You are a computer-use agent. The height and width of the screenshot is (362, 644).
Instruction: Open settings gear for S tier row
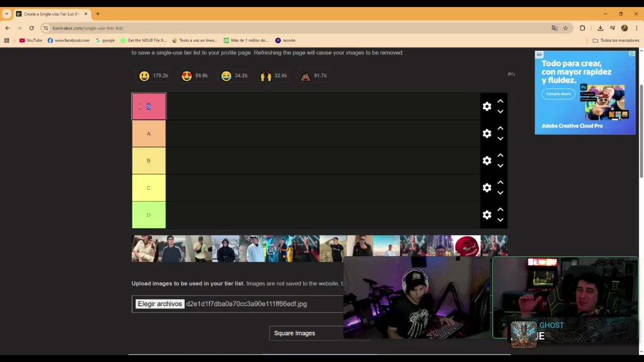coord(487,107)
